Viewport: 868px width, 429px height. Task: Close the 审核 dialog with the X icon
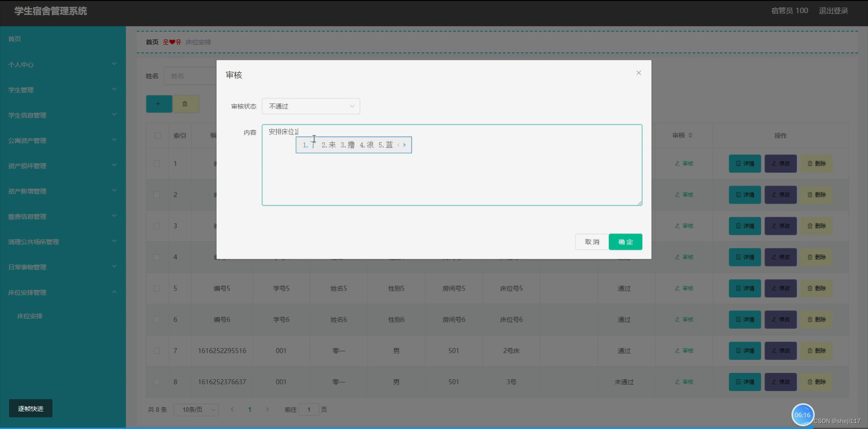pos(638,73)
